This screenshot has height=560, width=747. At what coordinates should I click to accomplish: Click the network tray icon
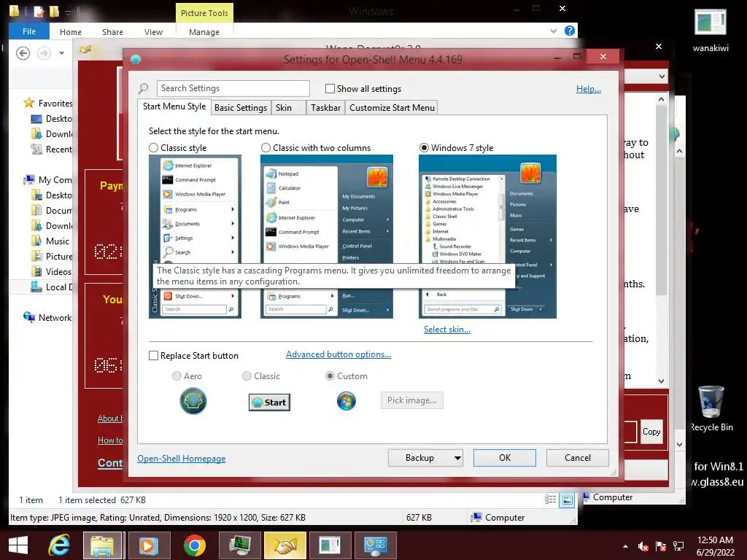678,546
